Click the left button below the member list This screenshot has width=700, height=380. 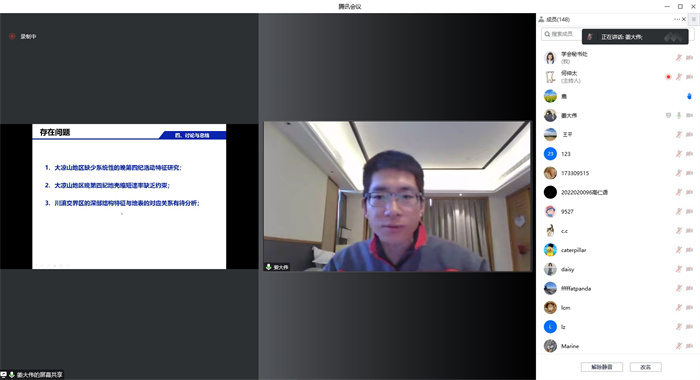(x=602, y=367)
